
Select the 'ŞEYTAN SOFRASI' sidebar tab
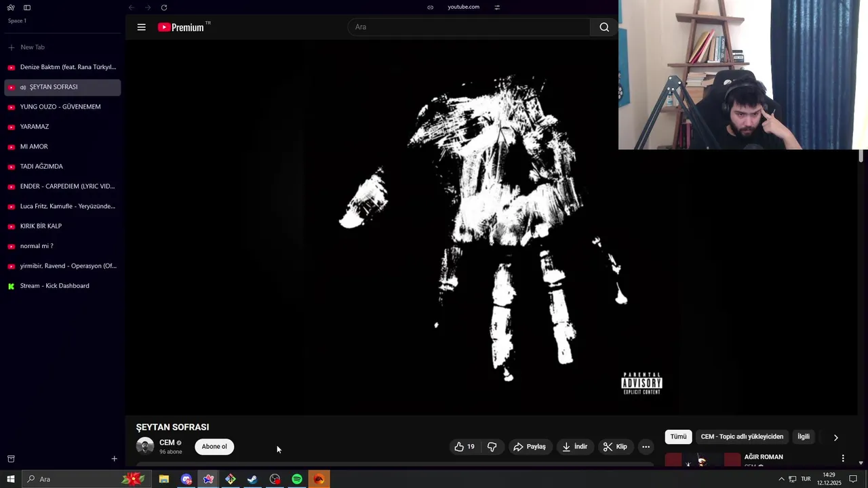coord(62,87)
